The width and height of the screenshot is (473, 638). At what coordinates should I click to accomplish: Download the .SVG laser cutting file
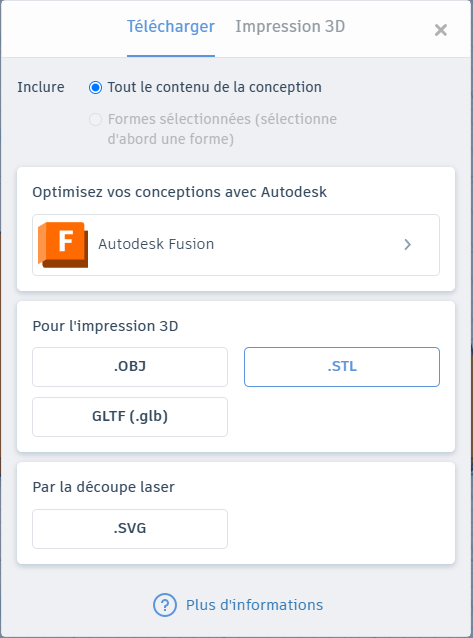tap(130, 529)
